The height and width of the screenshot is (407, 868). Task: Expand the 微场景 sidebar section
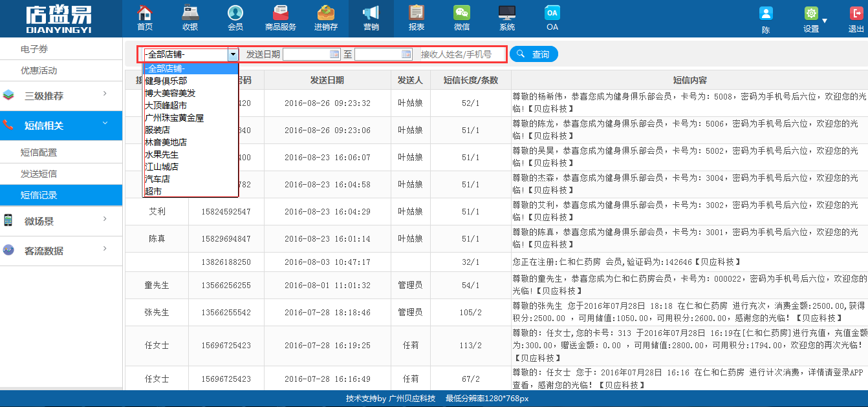pos(105,220)
